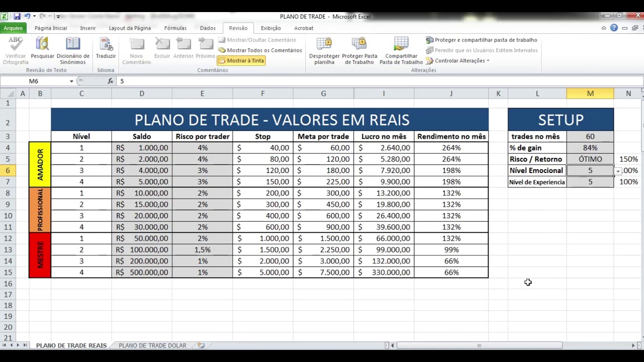
Task: Select cell with trades no mês value 60
Action: point(590,136)
